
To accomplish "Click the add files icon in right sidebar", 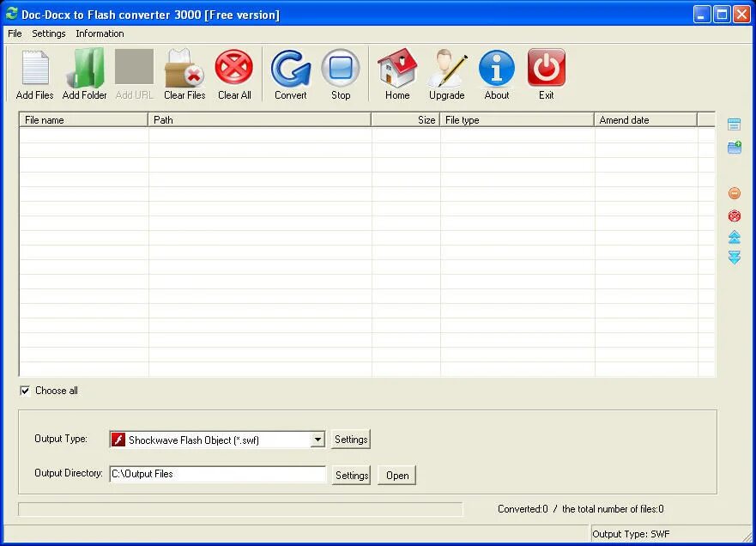I will pos(735,124).
